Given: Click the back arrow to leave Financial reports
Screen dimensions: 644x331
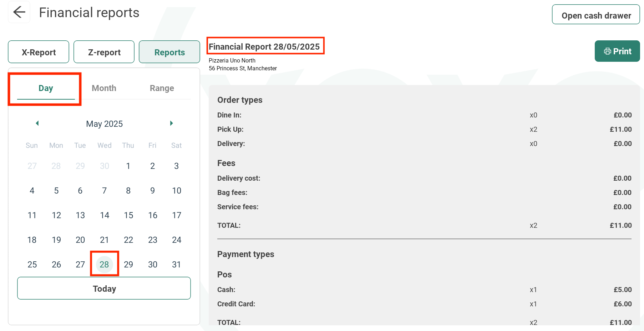Looking at the screenshot, I should pyautogui.click(x=19, y=12).
